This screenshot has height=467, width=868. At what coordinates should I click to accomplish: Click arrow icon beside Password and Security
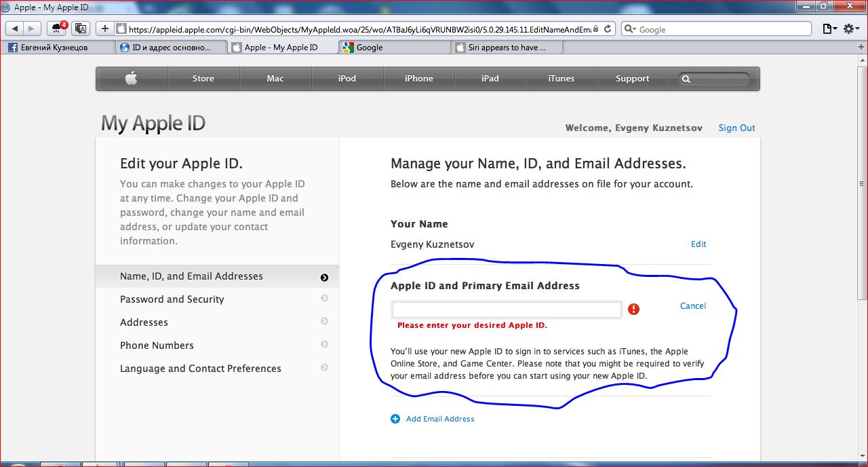coord(324,298)
